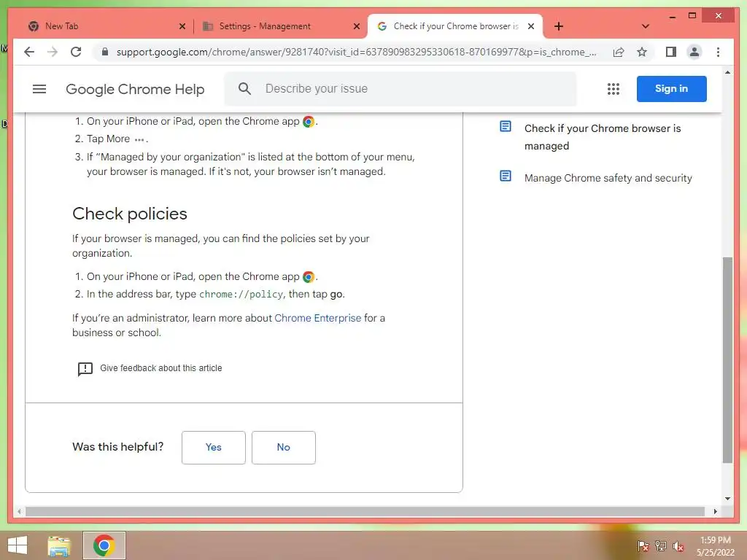Click the search magnifier icon
Image resolution: width=747 pixels, height=560 pixels.
[244, 88]
